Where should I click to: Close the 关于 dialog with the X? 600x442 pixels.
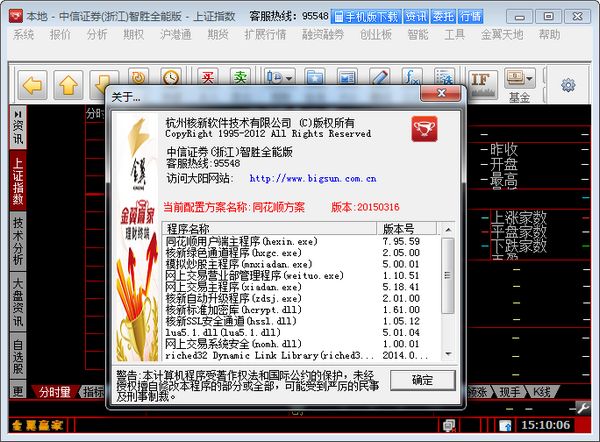click(x=440, y=93)
